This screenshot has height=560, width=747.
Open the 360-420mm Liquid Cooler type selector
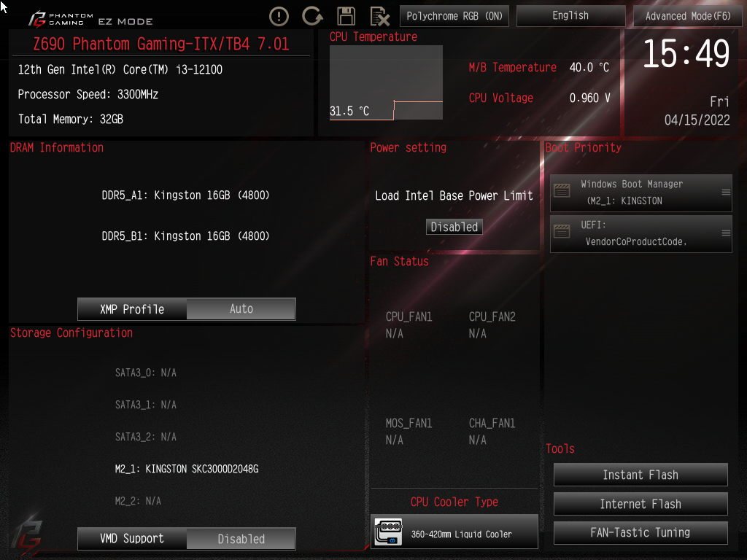(454, 532)
